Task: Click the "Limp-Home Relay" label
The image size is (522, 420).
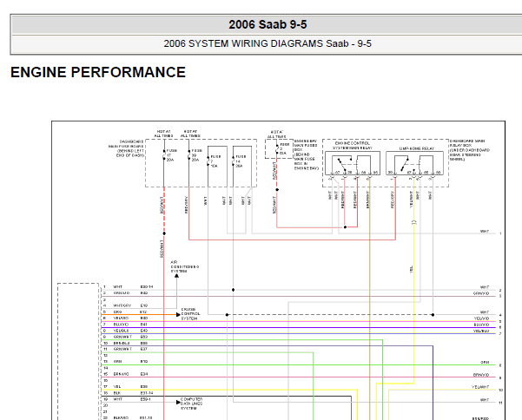Action: point(416,148)
